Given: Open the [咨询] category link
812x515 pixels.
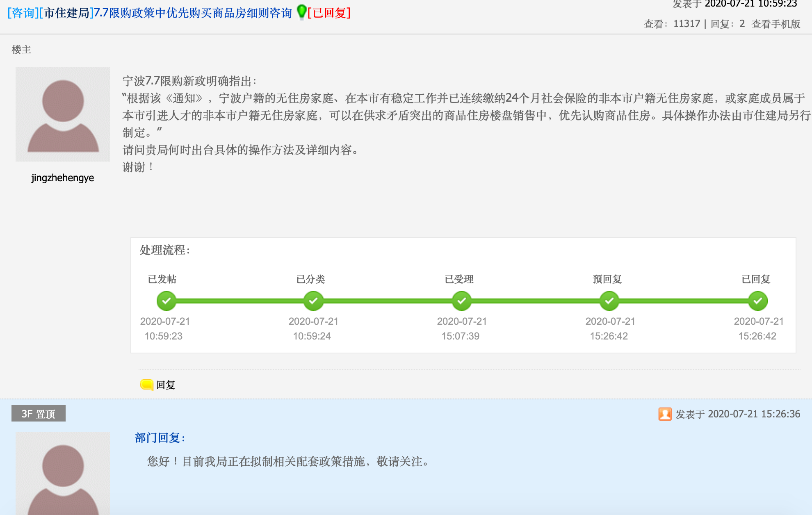Looking at the screenshot, I should point(23,13).
